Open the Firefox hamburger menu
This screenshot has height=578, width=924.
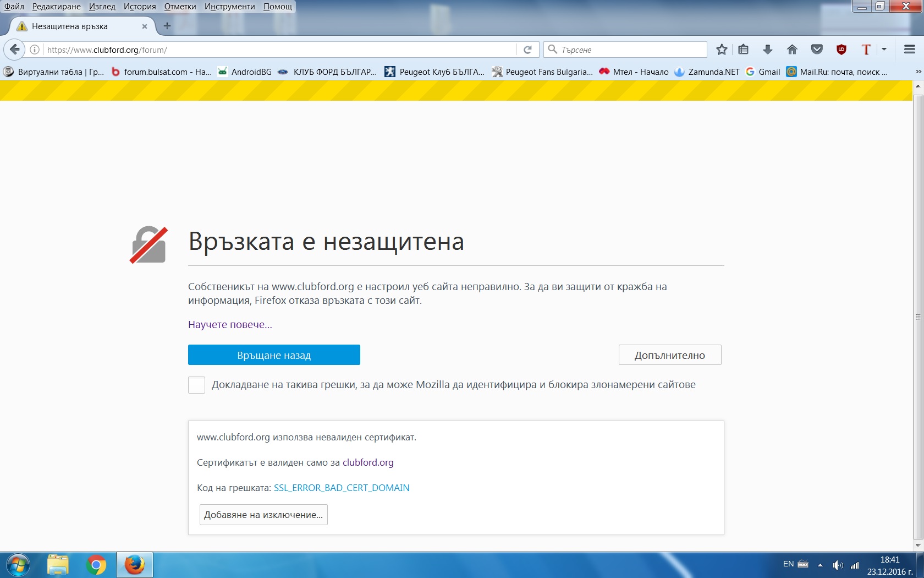coord(909,50)
